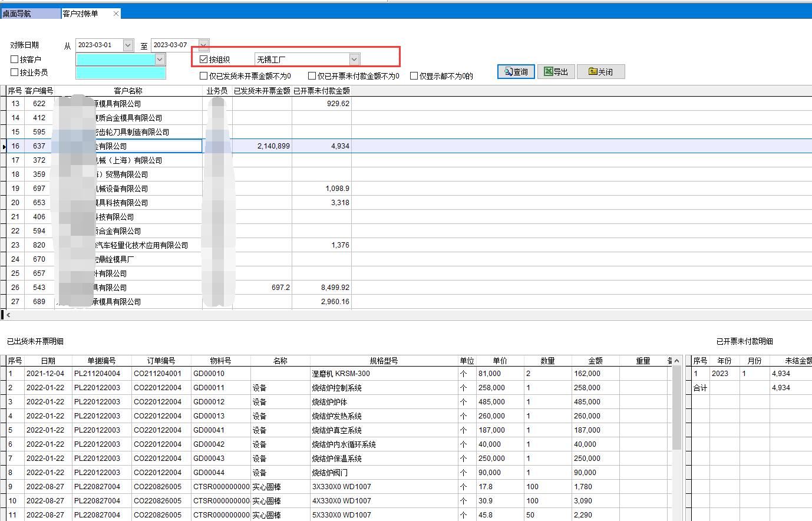Open the end date 2023-03-07 dropdown
The height and width of the screenshot is (521, 812).
203,45
